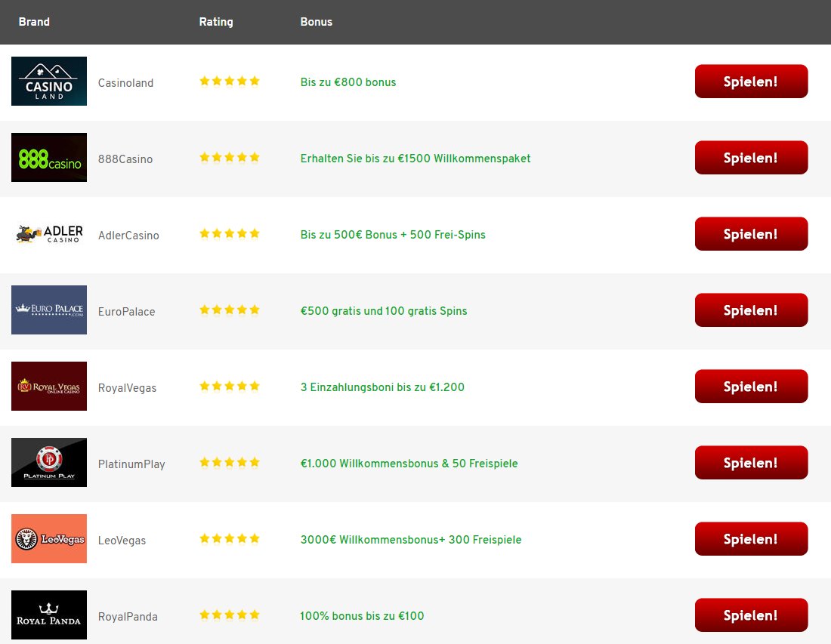Click the Casinoland brand name text
This screenshot has height=644, width=831.
coord(125,83)
